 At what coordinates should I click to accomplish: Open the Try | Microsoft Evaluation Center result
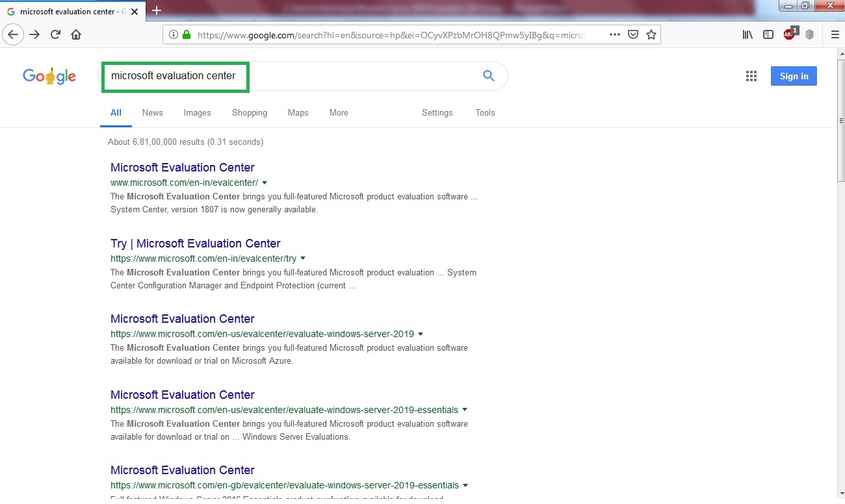coord(196,244)
